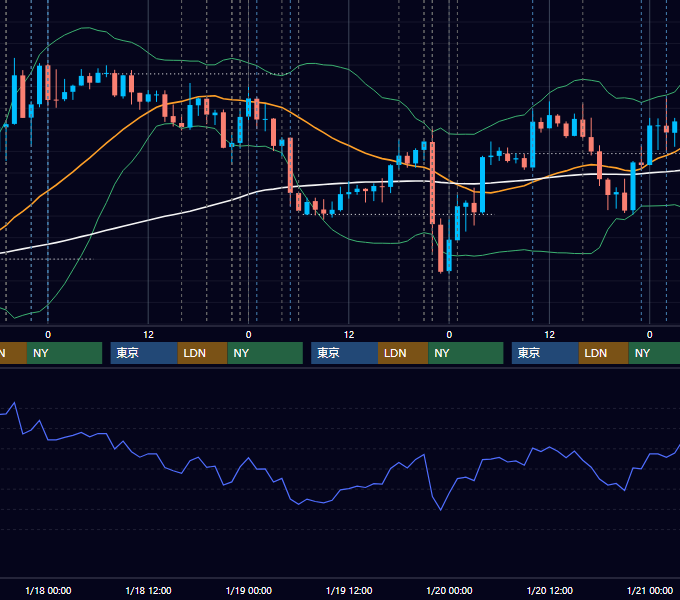Click the 東京 session bar on 1/18
Viewport: 680px width, 600px height.
(144, 353)
